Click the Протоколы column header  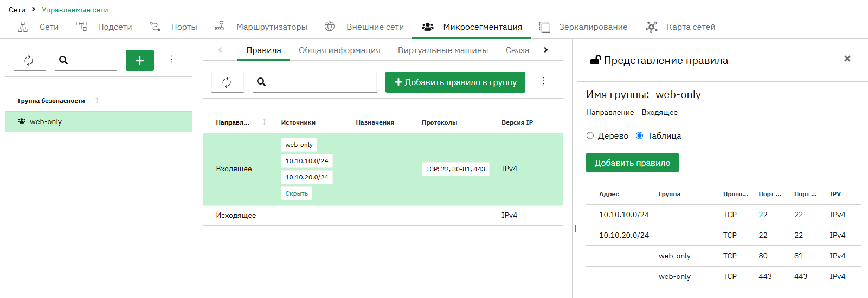[440, 122]
